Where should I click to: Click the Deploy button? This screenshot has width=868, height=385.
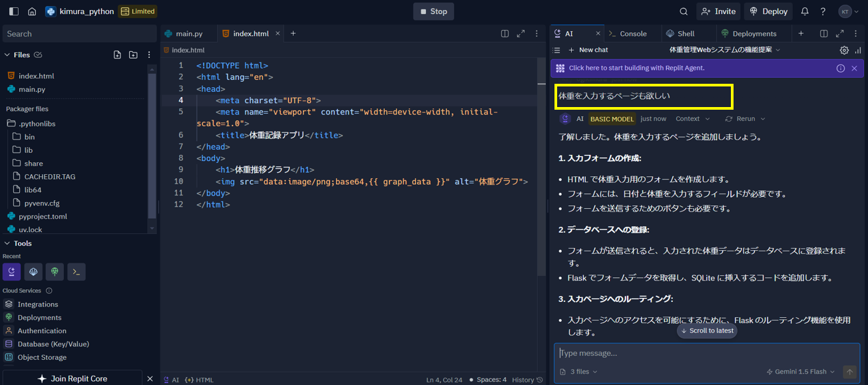pos(768,11)
